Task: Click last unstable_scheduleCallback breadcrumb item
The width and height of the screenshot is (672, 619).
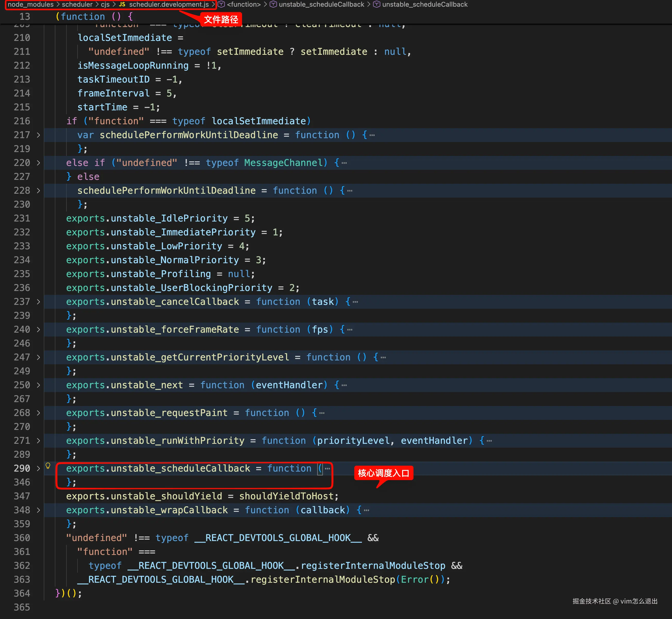Action: pos(425,4)
